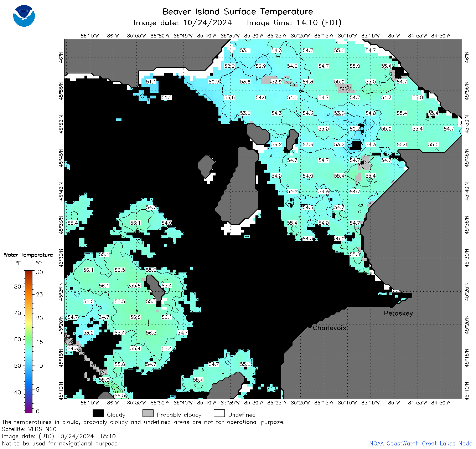Click the 70 Fahrenheit tick label
Screen dimensions: 476x449
[x=17, y=313]
